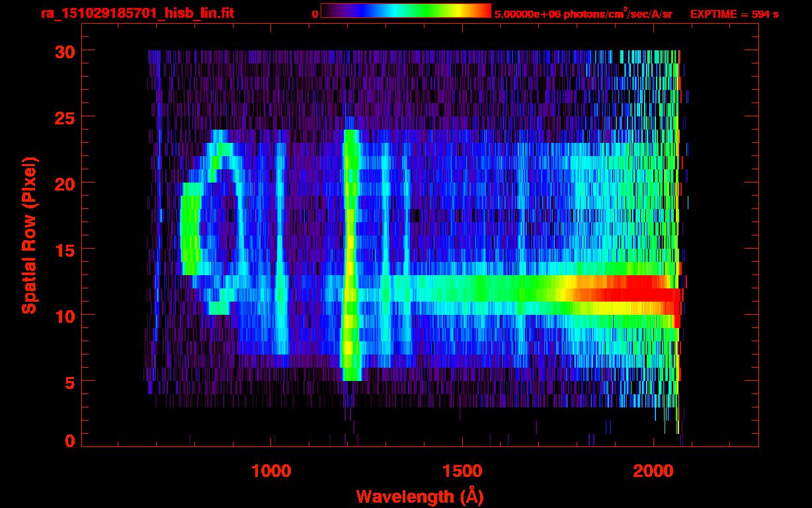Click the y-axis tick label 30
The width and height of the screenshot is (812, 508).
tap(64, 51)
